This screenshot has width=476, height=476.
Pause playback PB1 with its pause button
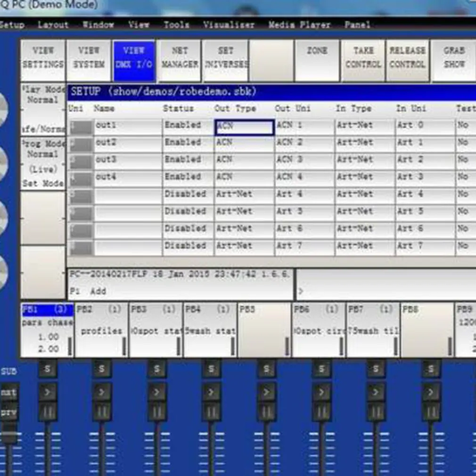pyautogui.click(x=47, y=412)
